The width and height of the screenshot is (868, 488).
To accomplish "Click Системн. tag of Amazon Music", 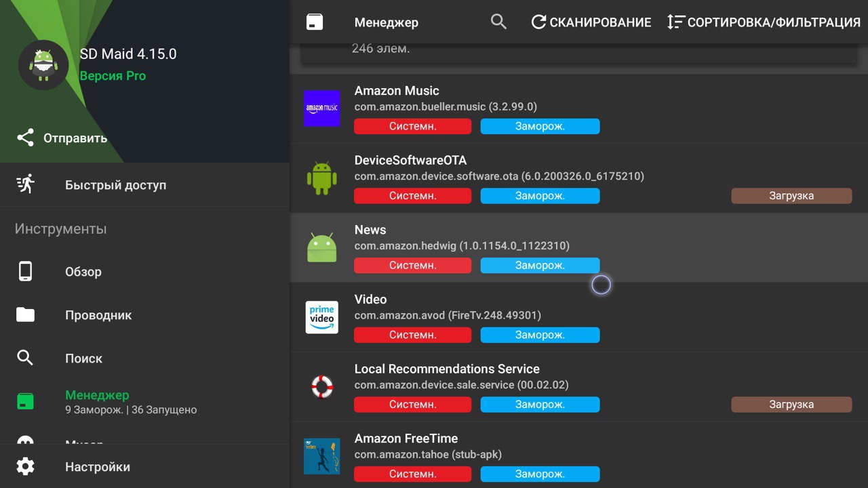I will [x=412, y=126].
